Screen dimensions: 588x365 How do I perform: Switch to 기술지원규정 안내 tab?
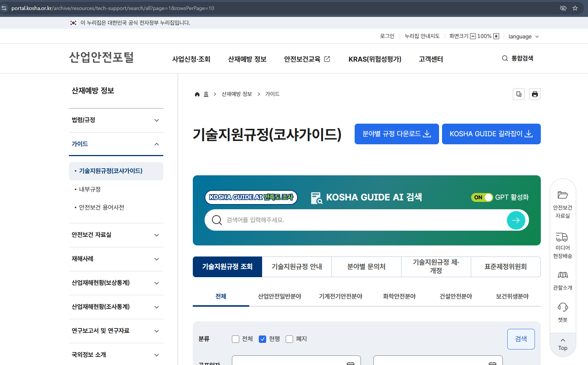(x=297, y=267)
